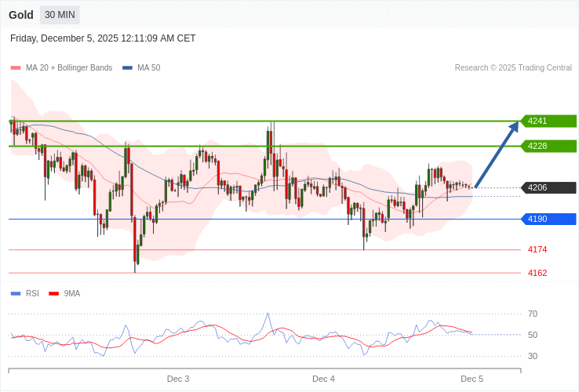The image size is (579, 392).
Task: Click the 30 MIN timeframe button
Action: tap(60, 15)
